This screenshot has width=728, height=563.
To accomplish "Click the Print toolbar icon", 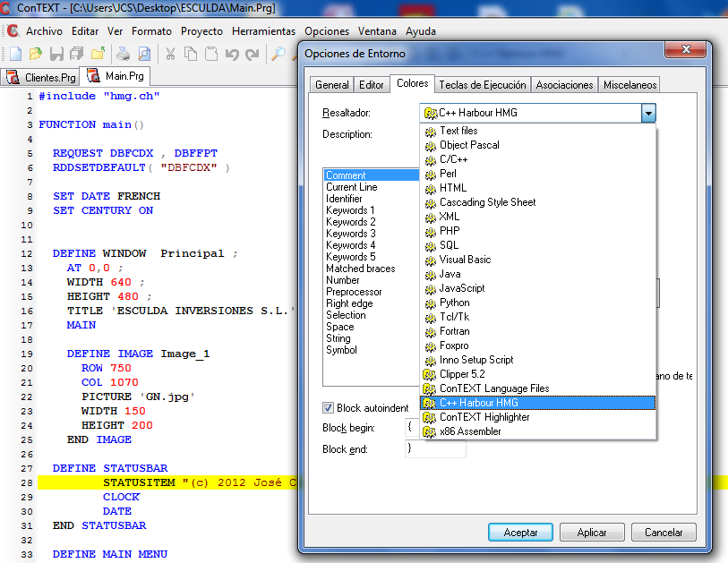I will pyautogui.click(x=123, y=54).
